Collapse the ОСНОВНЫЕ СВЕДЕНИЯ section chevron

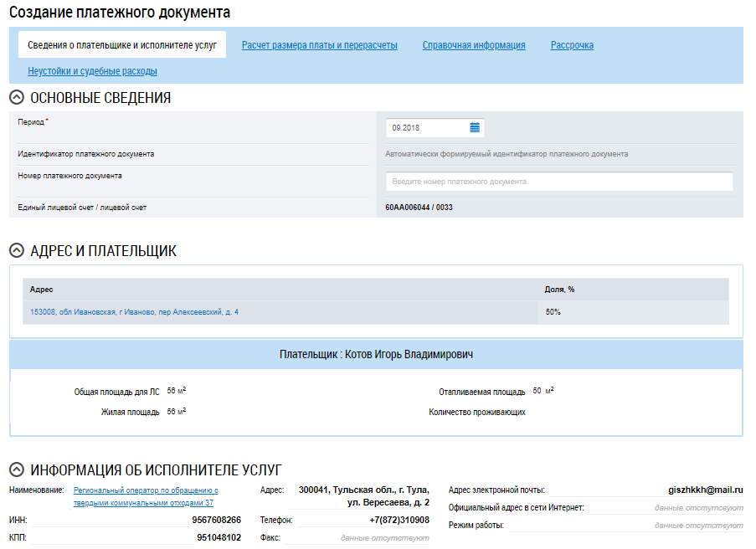[x=16, y=98]
